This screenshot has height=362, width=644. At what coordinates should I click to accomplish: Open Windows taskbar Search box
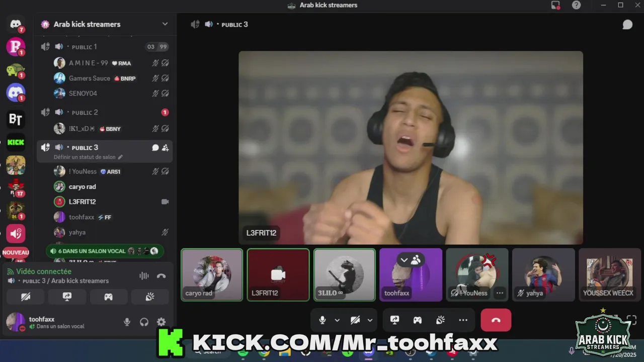[x=211, y=351]
